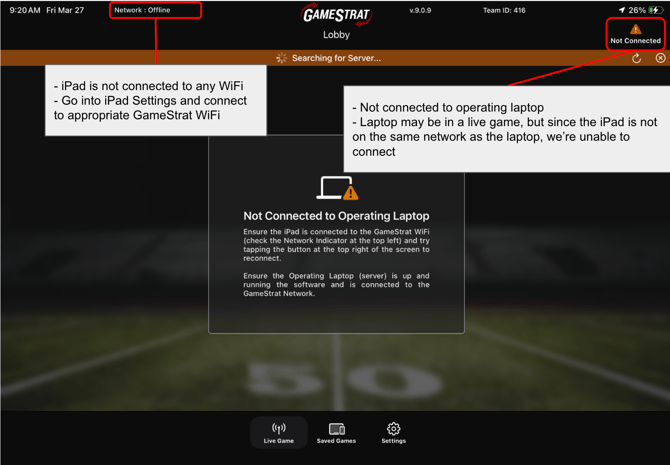Switch to the Saved Games tab
This screenshot has height=465, width=670.
pos(336,433)
